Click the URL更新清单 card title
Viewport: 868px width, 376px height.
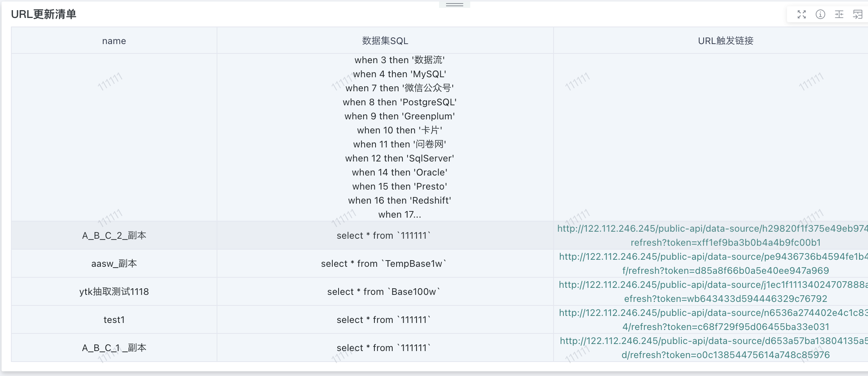pos(44,14)
